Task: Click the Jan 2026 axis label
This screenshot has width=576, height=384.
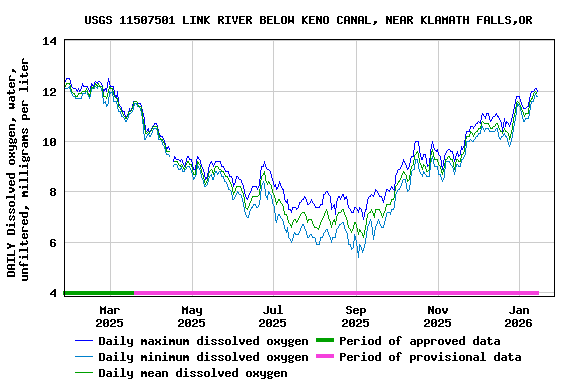Action: click(519, 316)
